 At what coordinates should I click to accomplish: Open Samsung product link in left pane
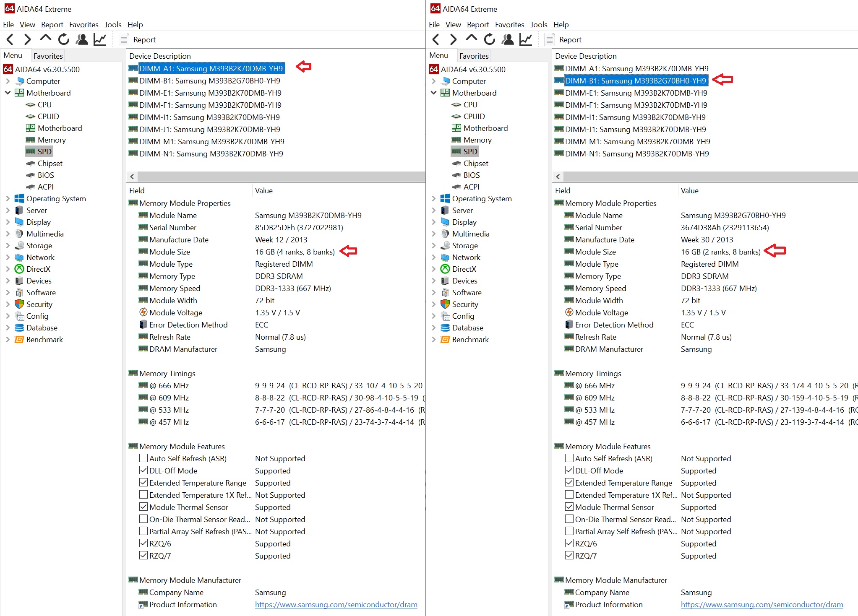(x=336, y=604)
